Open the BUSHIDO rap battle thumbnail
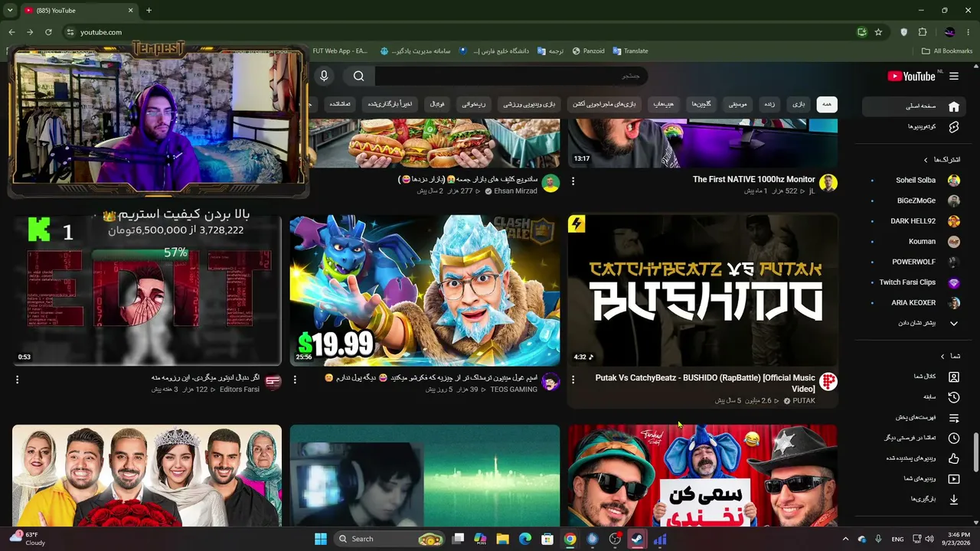The image size is (980, 551). click(x=703, y=290)
